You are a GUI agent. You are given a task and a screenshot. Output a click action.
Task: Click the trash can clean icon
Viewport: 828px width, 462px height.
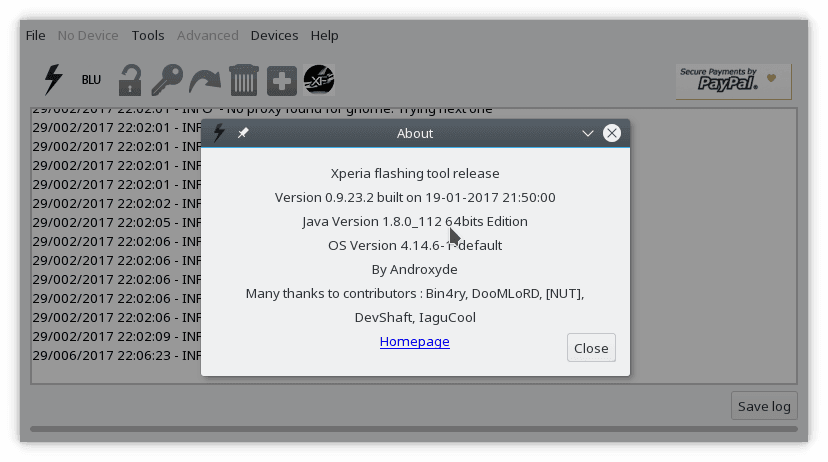(243, 80)
